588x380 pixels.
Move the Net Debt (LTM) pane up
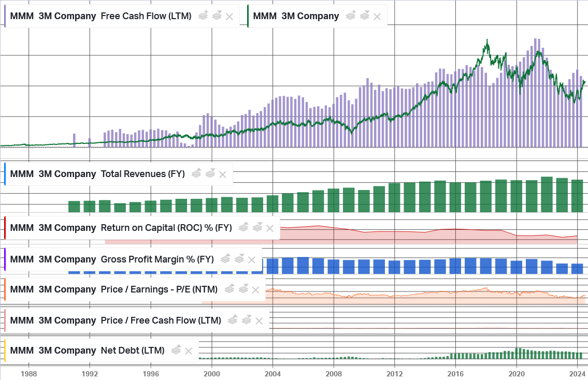coord(176,350)
